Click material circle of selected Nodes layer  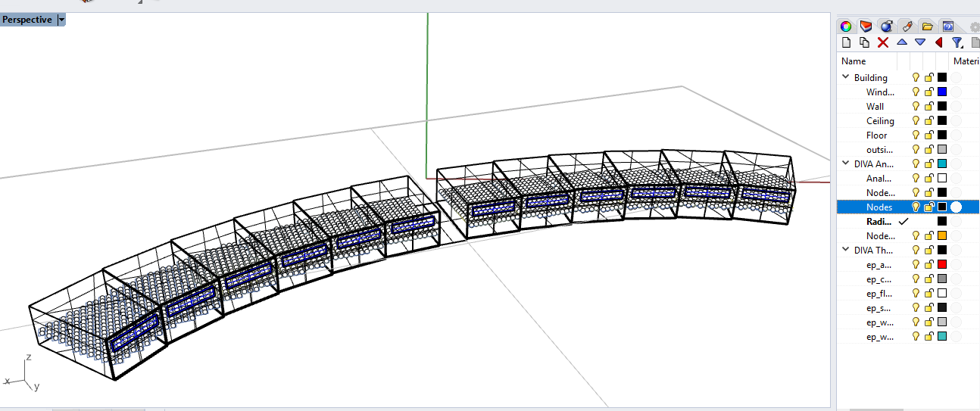click(957, 207)
